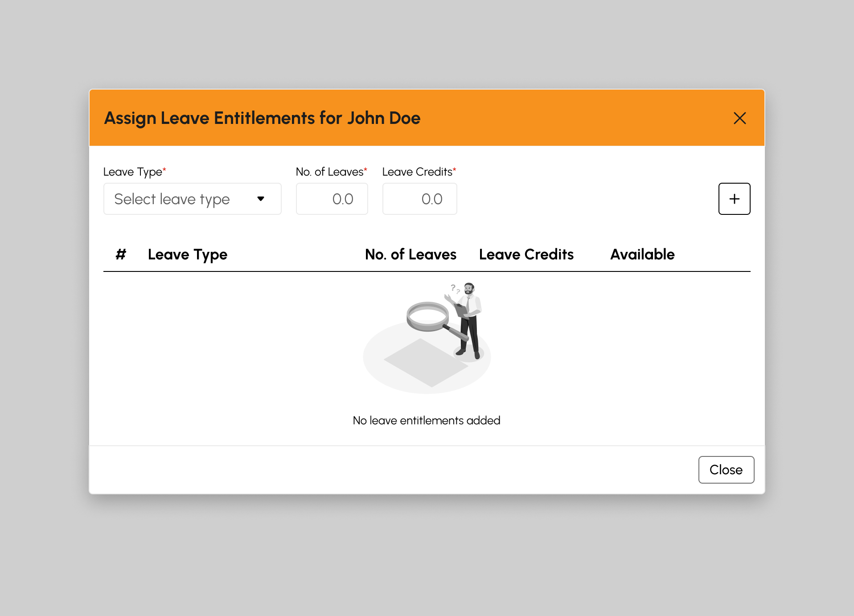Click the No. of Leaves field label above the input
Screen dimensions: 854x616
tap(331, 172)
